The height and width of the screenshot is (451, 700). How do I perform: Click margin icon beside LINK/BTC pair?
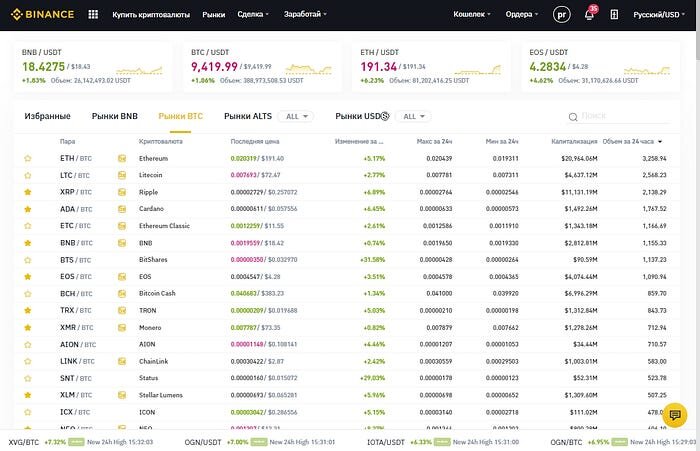[x=122, y=361]
